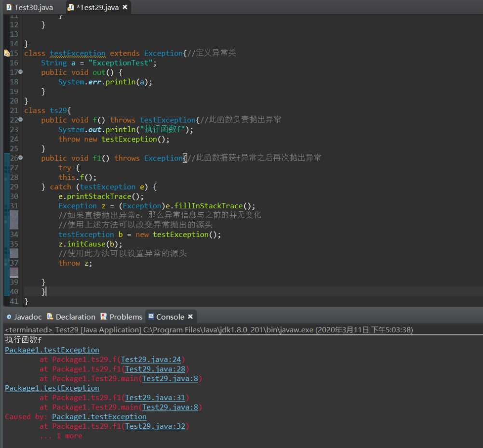Click the Console view monitor icon
The width and height of the screenshot is (483, 448).
click(x=151, y=317)
